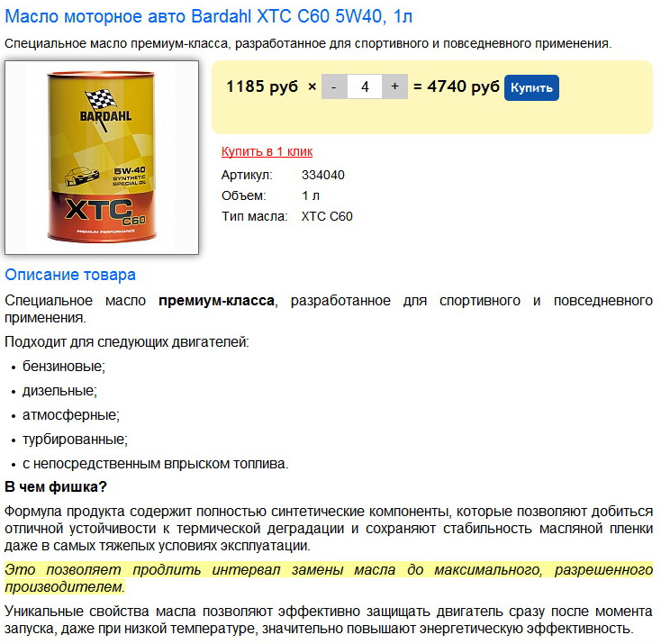Viewport: 661px width, 644px height.
Task: Select the article number 334040
Action: pos(323,175)
